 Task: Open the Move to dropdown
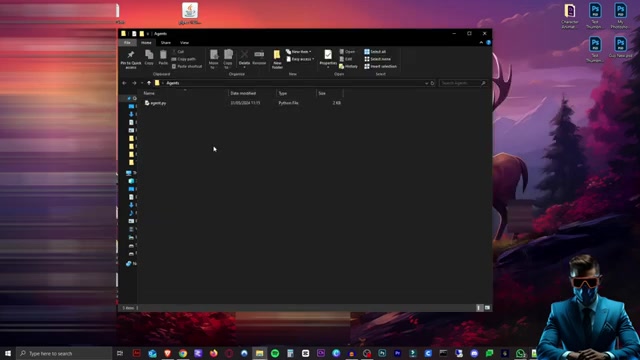pos(213,59)
